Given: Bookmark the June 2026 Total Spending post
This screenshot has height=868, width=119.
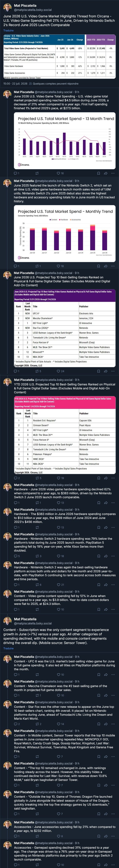Looking at the screenshot, I should [98, 173].
